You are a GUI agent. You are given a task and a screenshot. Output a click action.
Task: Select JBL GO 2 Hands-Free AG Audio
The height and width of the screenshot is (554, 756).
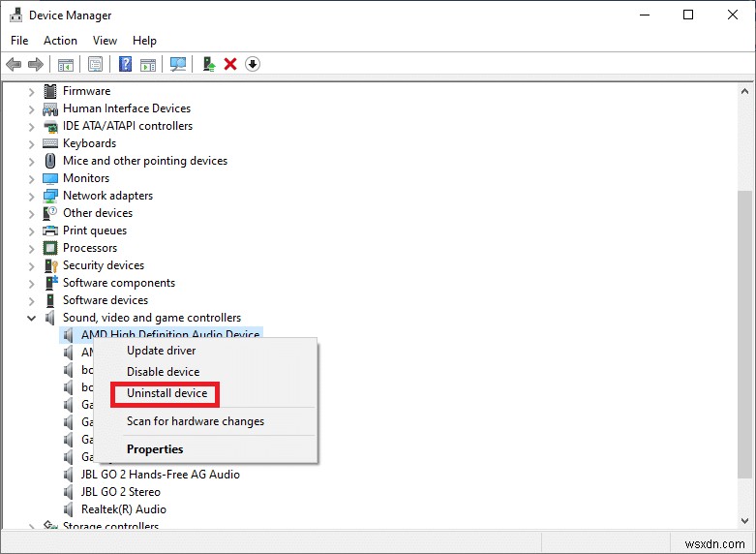point(160,475)
